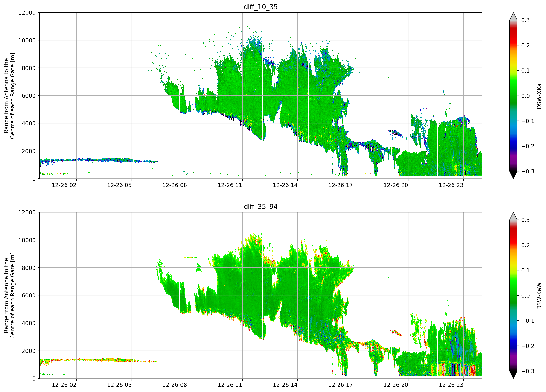Click the −0.1 tick on DSW-XKa colorbar
The image size is (546, 392).
pyautogui.click(x=528, y=121)
